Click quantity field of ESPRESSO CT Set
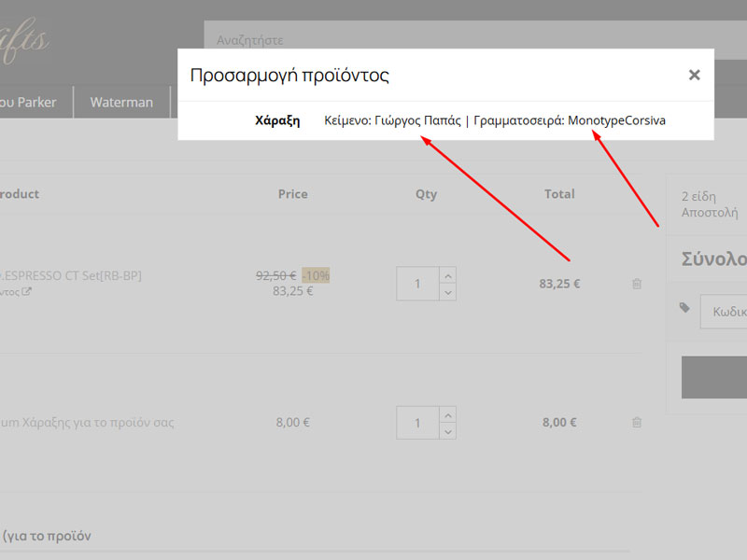The height and width of the screenshot is (560, 747). pyautogui.click(x=417, y=284)
